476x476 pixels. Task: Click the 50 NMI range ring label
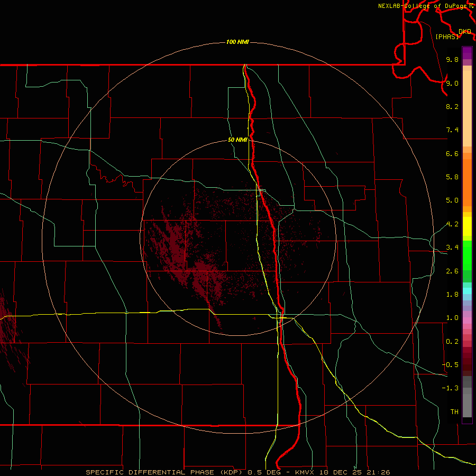tap(237, 140)
